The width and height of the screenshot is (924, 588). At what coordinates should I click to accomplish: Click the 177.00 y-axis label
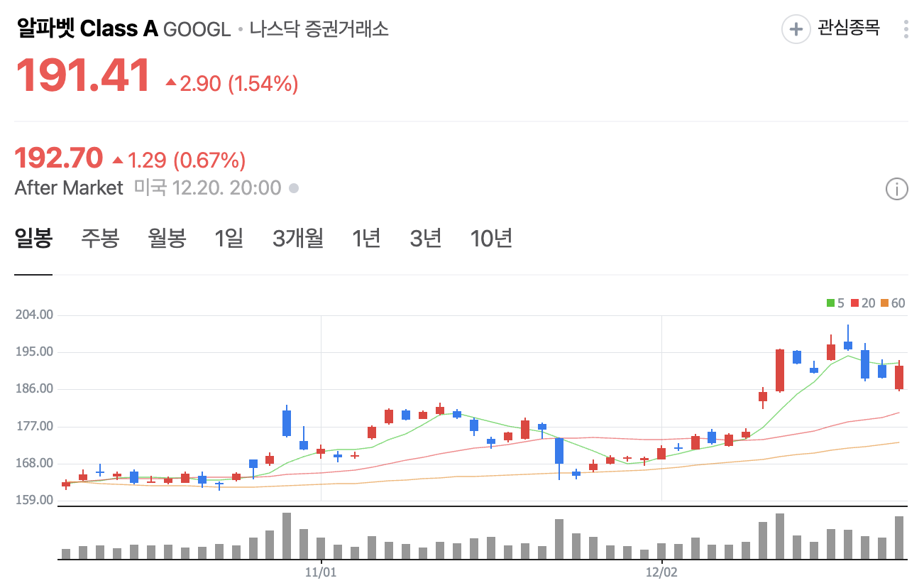(34, 426)
